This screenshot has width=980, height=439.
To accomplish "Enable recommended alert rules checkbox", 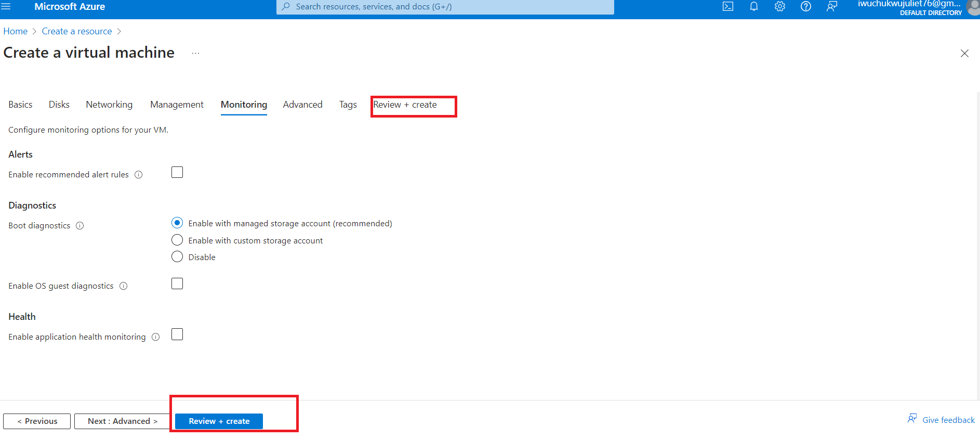I will tap(177, 172).
